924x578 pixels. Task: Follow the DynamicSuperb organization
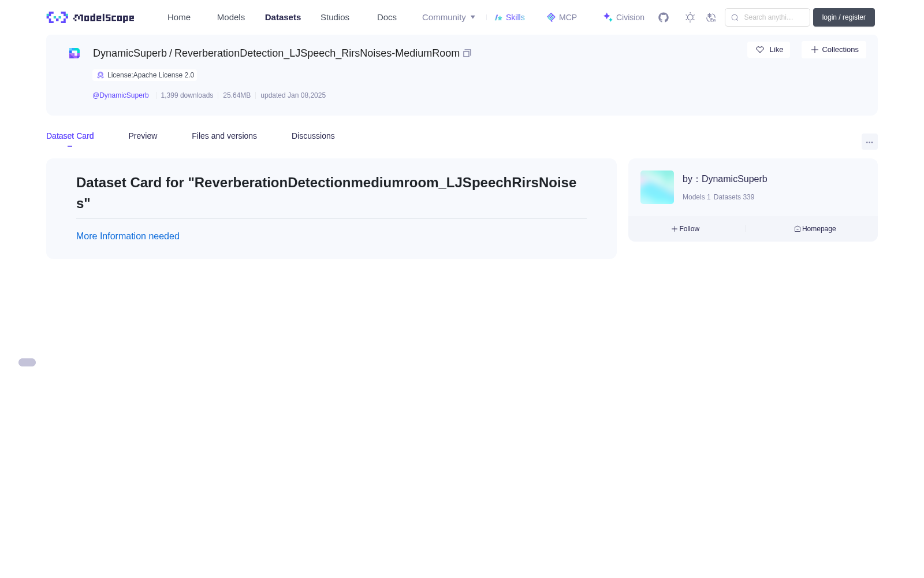coord(685,229)
